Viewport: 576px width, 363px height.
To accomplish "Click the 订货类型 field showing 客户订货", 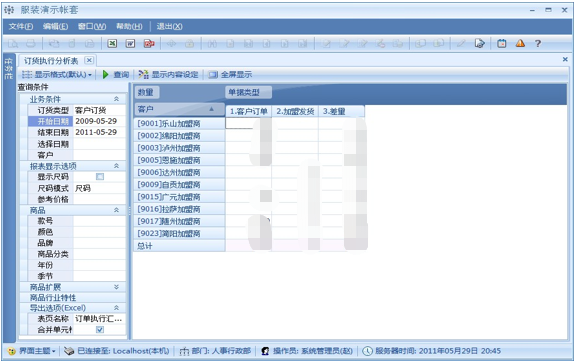I will point(100,110).
